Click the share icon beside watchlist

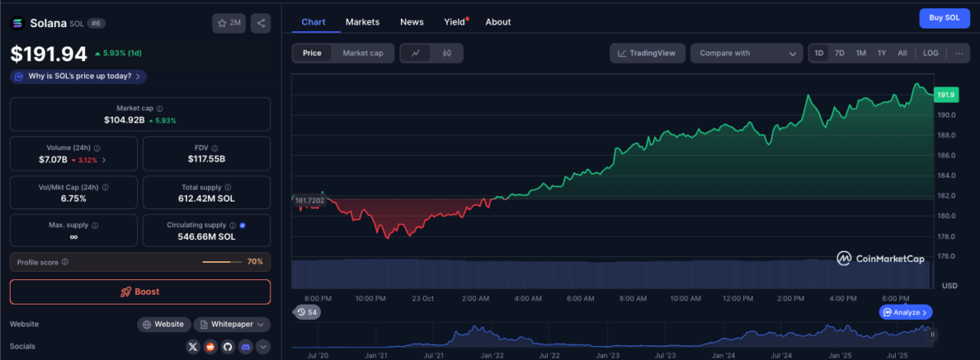(261, 23)
